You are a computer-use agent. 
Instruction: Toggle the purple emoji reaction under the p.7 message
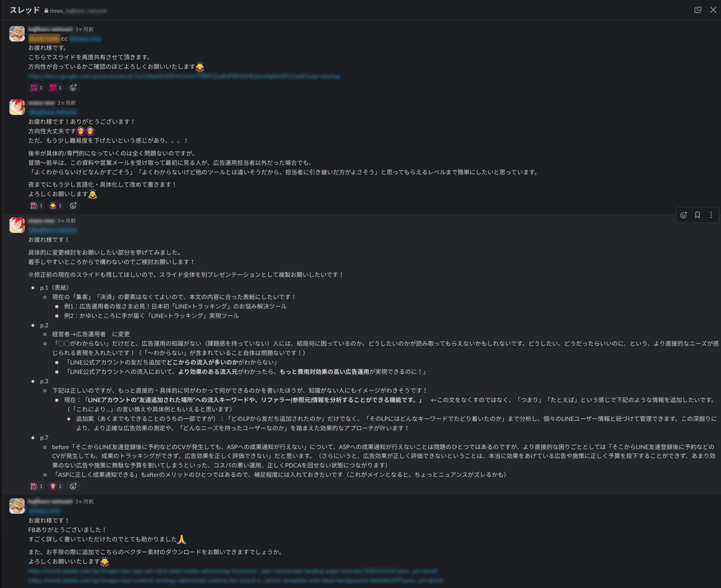click(56, 486)
